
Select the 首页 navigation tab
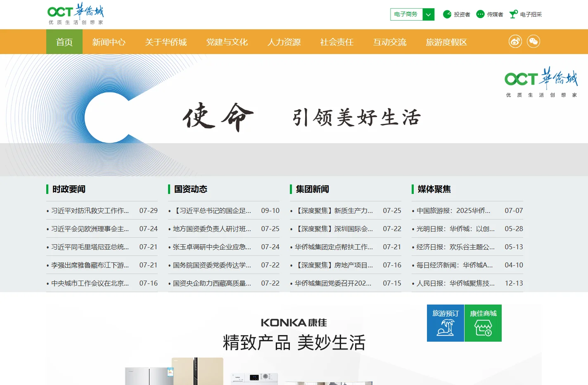64,42
